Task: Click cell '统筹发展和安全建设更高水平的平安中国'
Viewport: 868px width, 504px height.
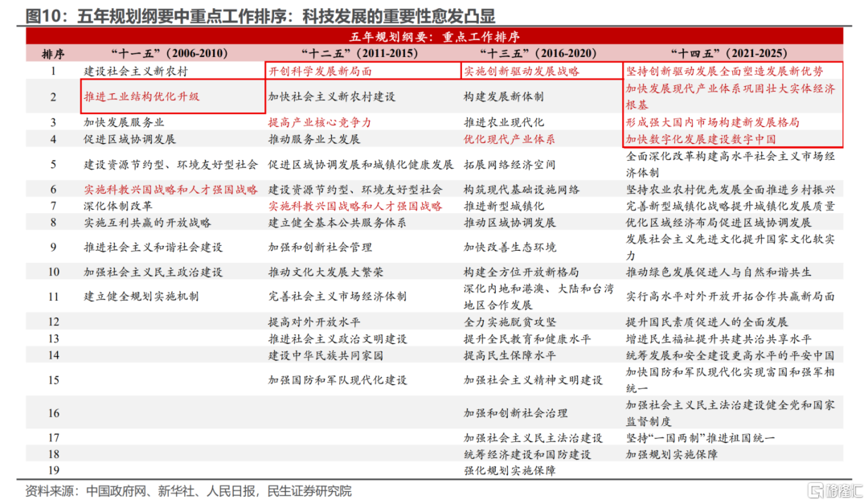Action: point(730,355)
